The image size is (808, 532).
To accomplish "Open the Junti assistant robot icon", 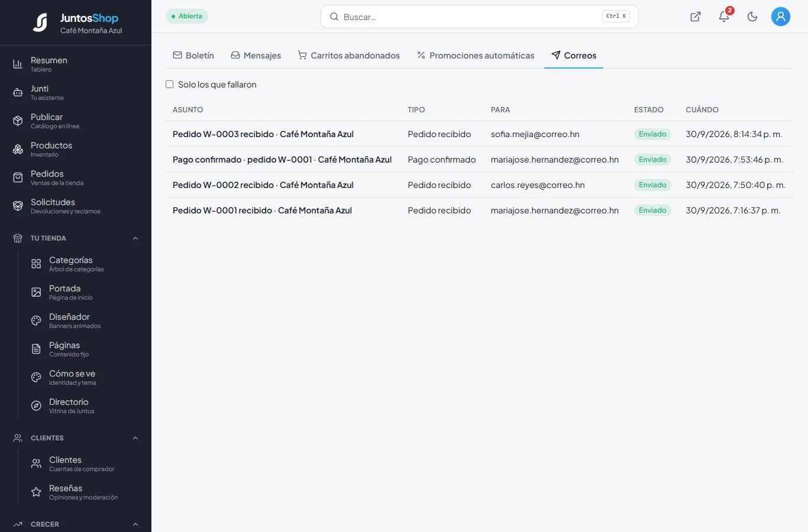I will tap(18, 92).
